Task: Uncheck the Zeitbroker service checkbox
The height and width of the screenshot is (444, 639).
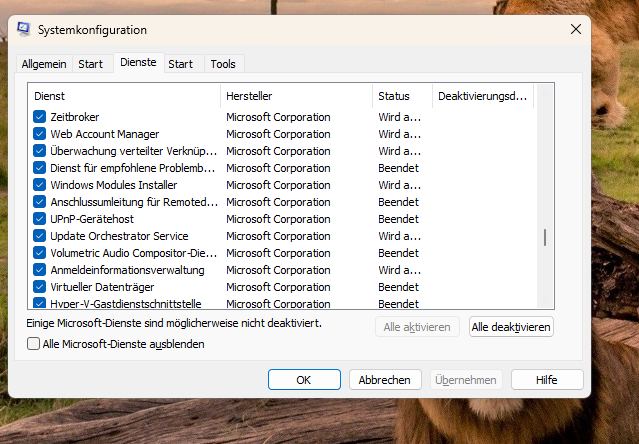Action: [40, 117]
